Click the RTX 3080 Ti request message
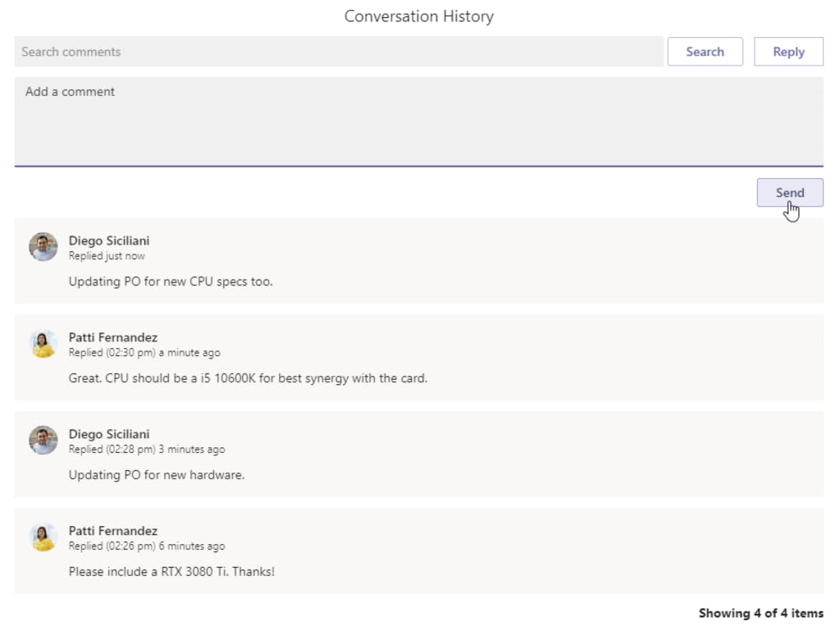Image resolution: width=840 pixels, height=631 pixels. click(x=171, y=571)
